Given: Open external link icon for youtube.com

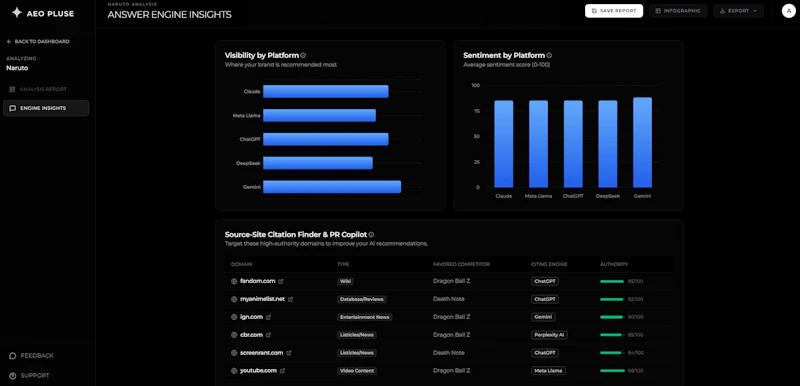Looking at the screenshot, I should pos(282,371).
